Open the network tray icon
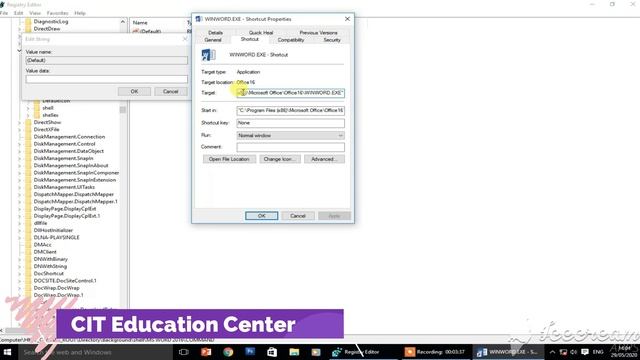The width and height of the screenshot is (640, 360). (563, 352)
